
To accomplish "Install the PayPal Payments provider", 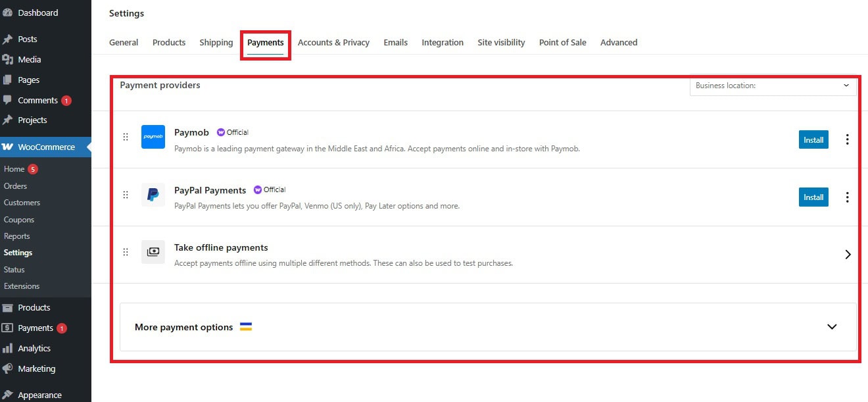I will point(813,197).
